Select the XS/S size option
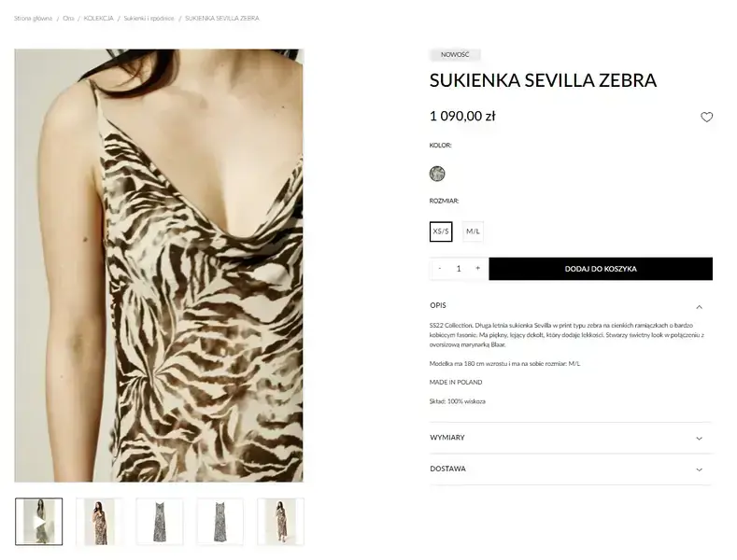Image resolution: width=737 pixels, height=560 pixels. point(441,231)
